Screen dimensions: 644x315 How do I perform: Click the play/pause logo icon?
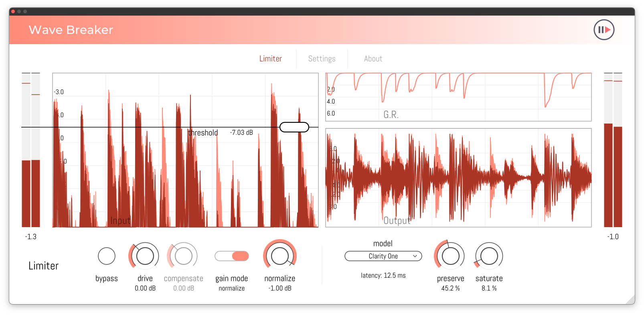pyautogui.click(x=604, y=30)
